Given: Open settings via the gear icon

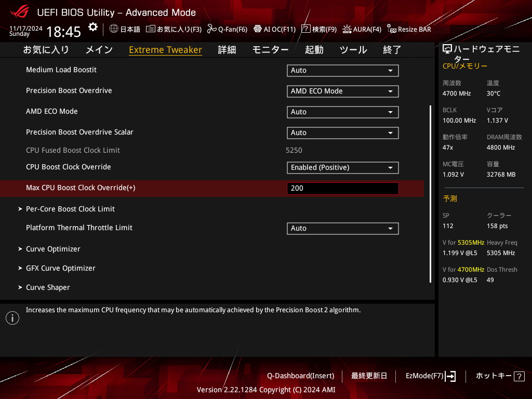Looking at the screenshot, I should tap(92, 27).
